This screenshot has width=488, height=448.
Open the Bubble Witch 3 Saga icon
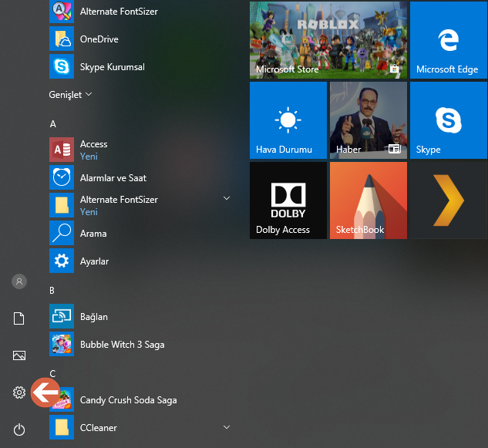[62, 344]
